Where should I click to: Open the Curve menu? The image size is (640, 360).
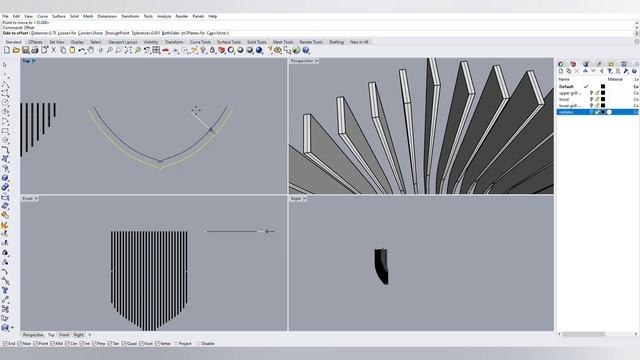coord(42,16)
